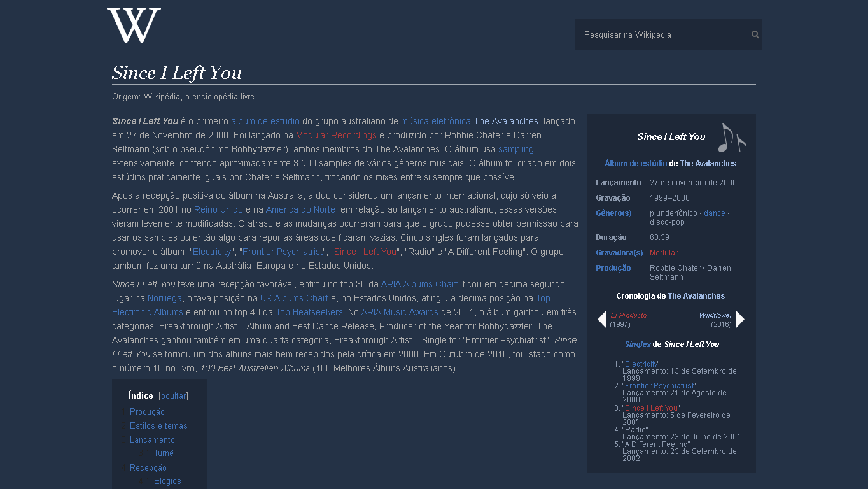This screenshot has width=868, height=489.
Task: Open the Electricity link in second paragraph
Action: (213, 252)
